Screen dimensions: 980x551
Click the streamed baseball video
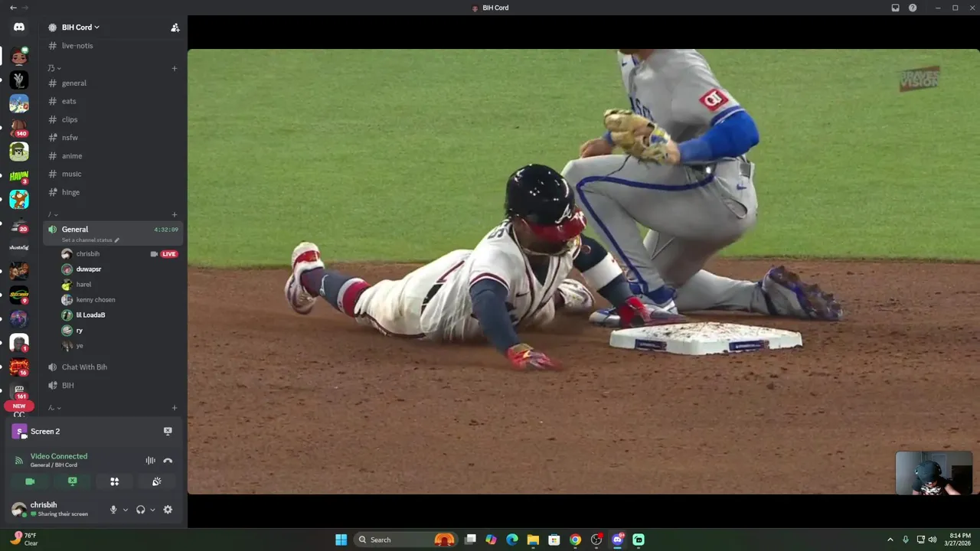point(583,272)
